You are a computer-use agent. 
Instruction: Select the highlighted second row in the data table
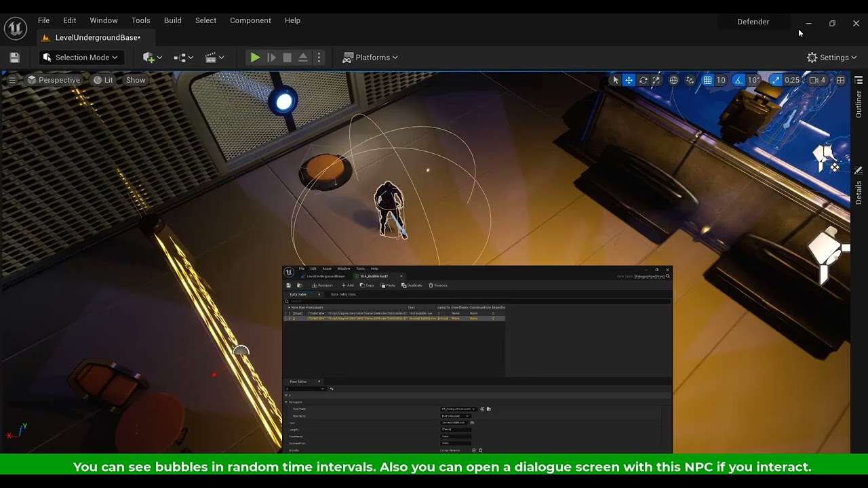pyautogui.click(x=395, y=319)
